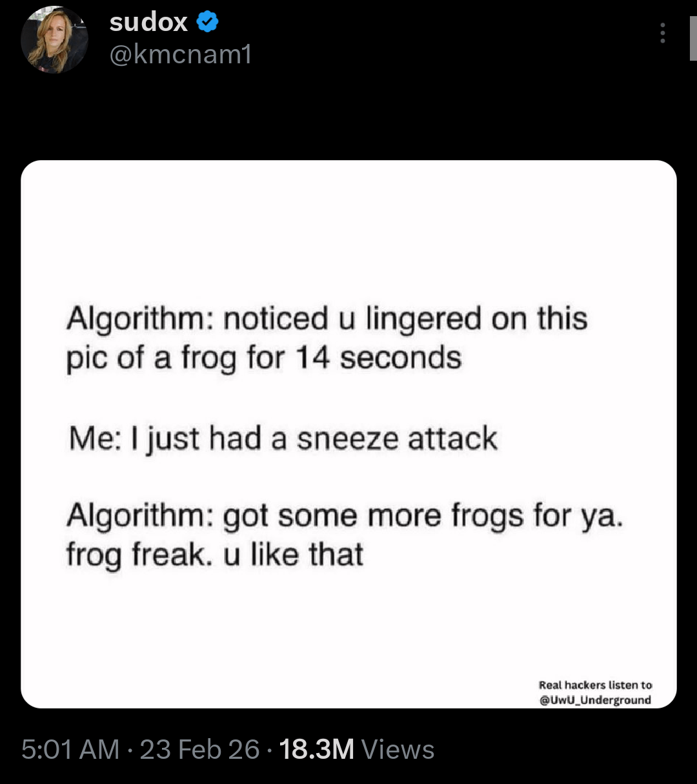The image size is (697, 784).
Task: Click the "Real hackers listen to" caption
Action: tap(595, 685)
